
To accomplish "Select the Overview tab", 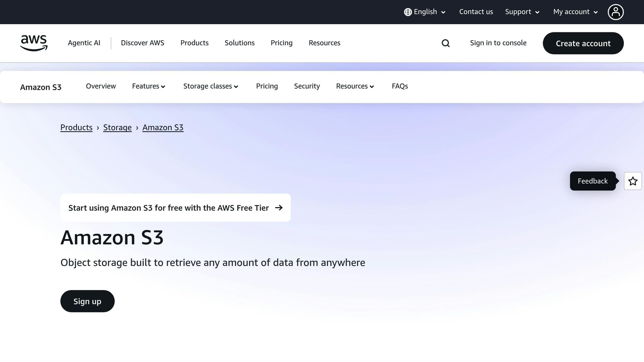I will point(101,86).
